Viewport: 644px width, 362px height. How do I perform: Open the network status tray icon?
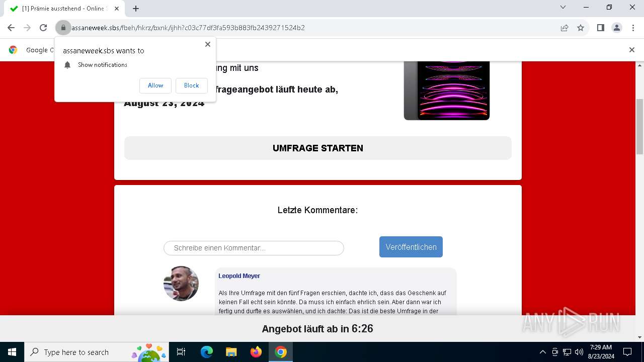[567, 352]
